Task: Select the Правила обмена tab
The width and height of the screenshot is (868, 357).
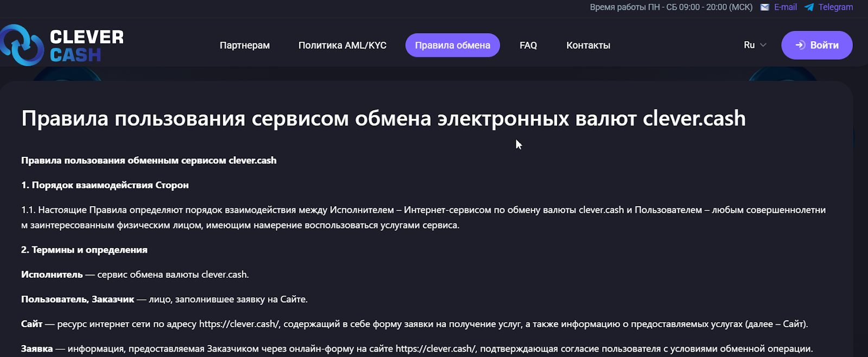Action: point(452,45)
